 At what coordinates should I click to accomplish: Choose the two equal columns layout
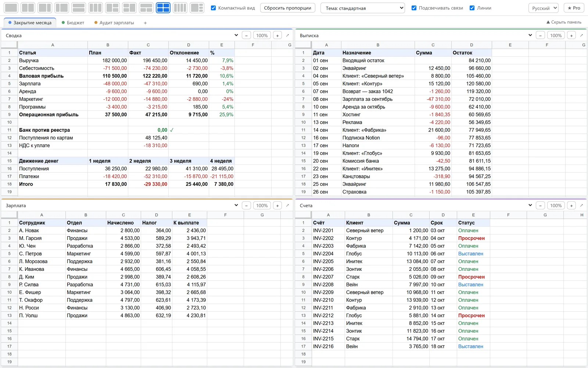tap(28, 8)
